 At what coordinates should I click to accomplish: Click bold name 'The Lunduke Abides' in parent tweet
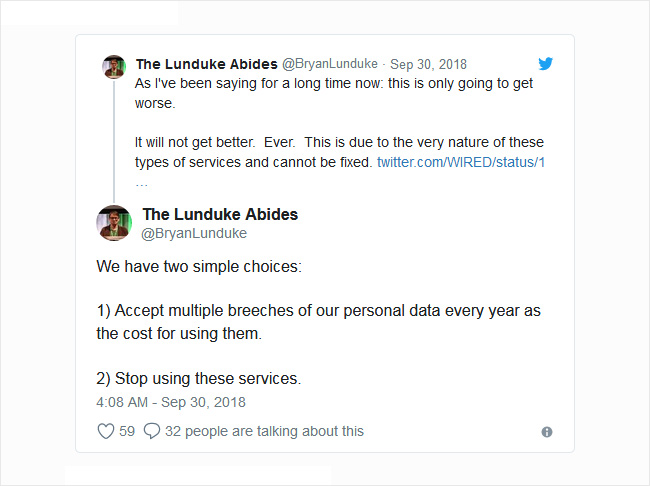[x=206, y=64]
